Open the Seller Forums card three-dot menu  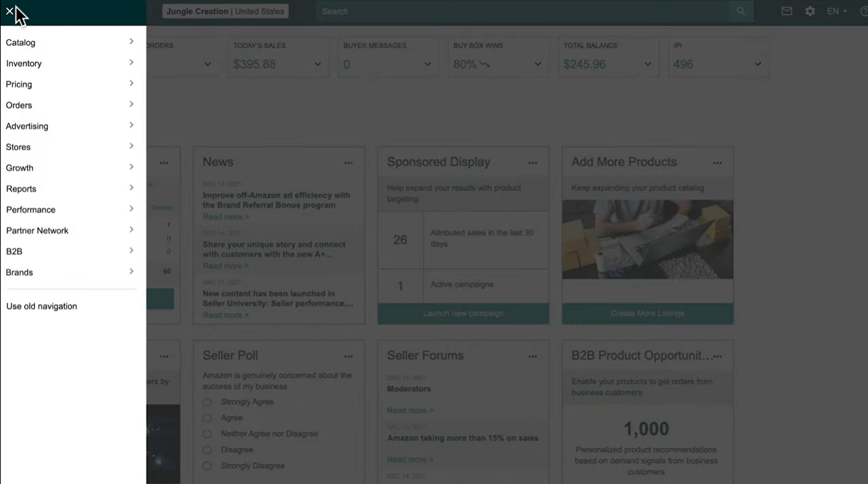tap(533, 357)
